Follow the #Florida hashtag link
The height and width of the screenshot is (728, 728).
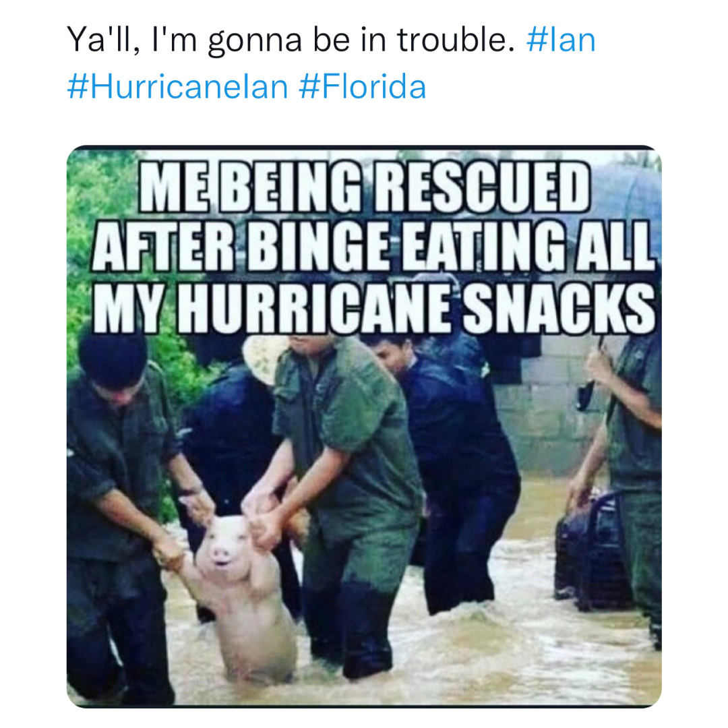point(363,87)
